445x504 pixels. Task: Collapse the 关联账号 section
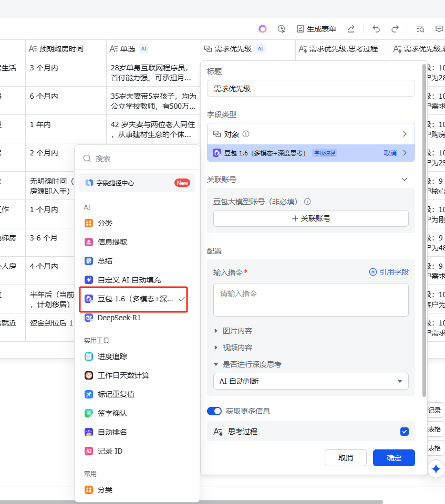pyautogui.click(x=405, y=180)
